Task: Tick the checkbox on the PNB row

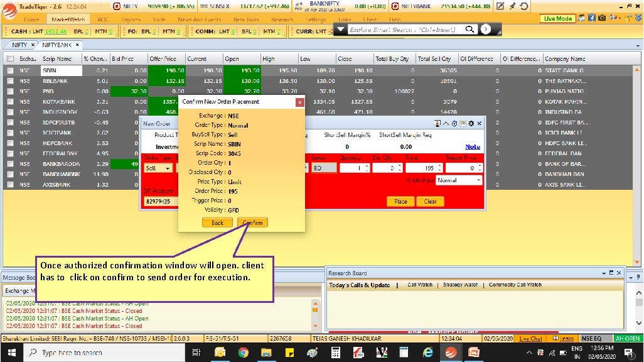Action: 10,91
